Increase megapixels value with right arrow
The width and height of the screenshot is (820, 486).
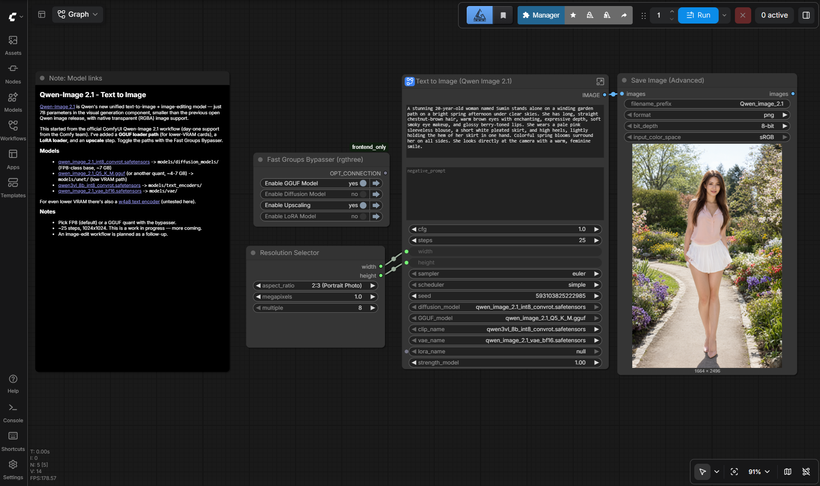pos(372,297)
